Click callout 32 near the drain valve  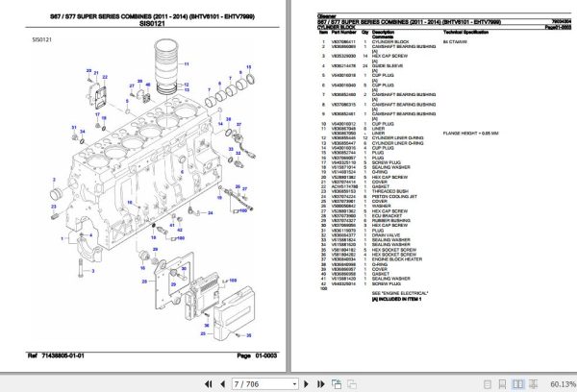[238, 154]
